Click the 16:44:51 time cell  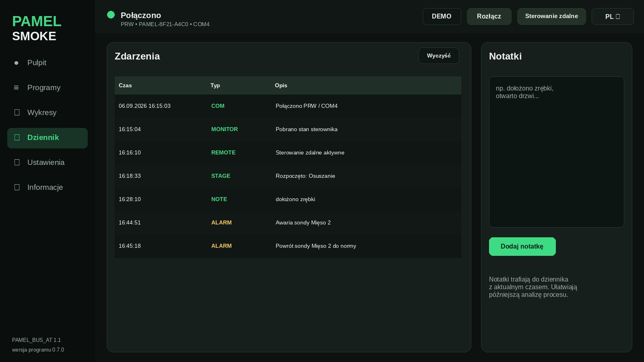click(130, 223)
